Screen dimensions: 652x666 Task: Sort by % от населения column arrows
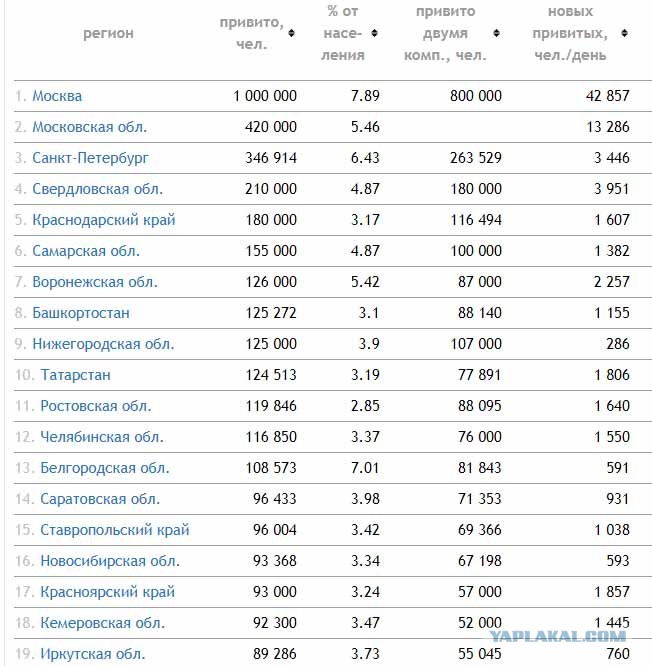pyautogui.click(x=374, y=33)
